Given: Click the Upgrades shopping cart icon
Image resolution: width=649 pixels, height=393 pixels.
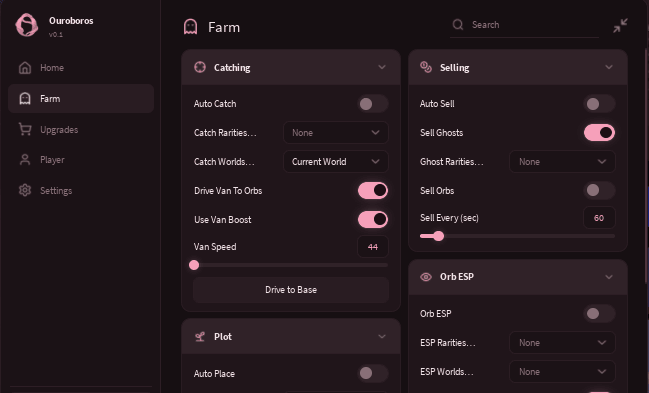Looking at the screenshot, I should click(25, 129).
